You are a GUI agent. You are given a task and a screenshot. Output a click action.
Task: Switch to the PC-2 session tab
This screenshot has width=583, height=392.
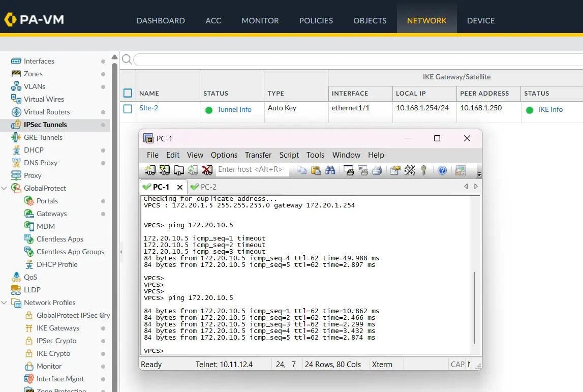[x=203, y=187]
